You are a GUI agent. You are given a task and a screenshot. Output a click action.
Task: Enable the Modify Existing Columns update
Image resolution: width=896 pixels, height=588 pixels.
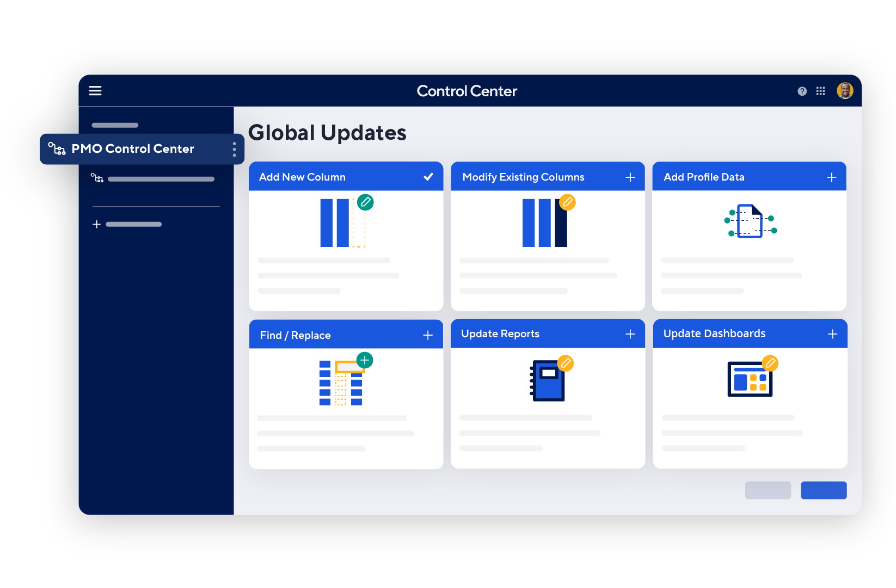pyautogui.click(x=630, y=177)
